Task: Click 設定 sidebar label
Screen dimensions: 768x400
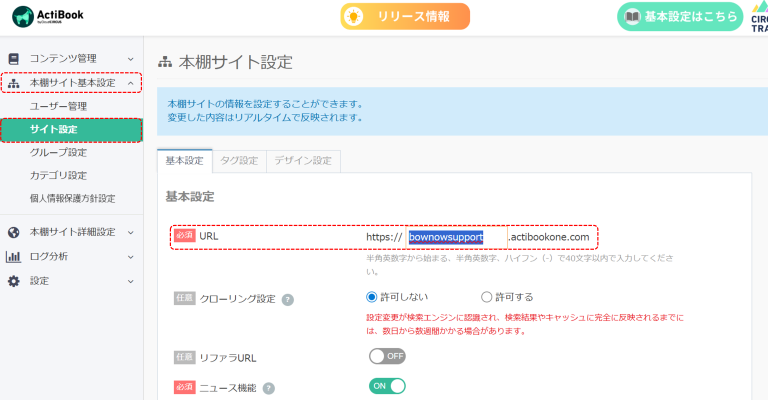Action: (x=39, y=281)
